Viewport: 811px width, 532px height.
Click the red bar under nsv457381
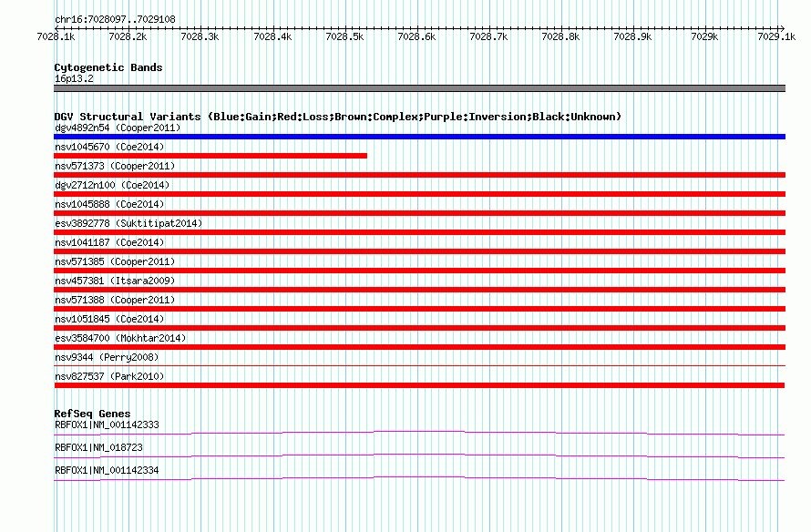419,290
